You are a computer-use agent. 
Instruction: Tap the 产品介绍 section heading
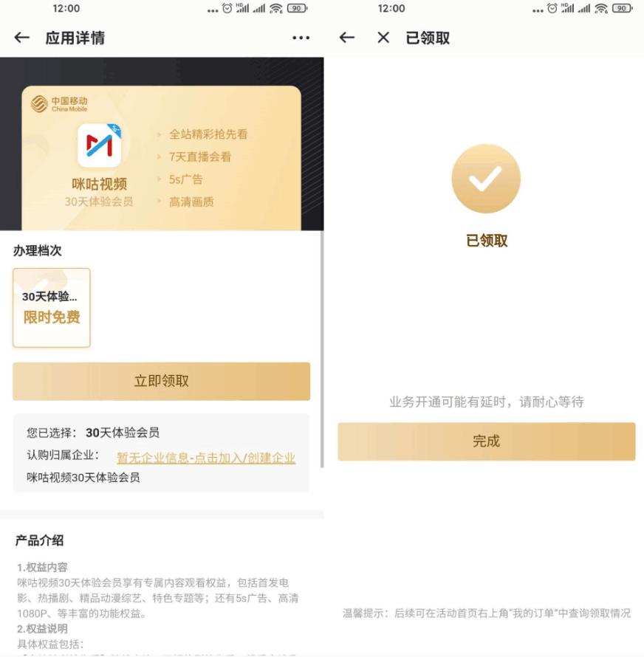(39, 540)
